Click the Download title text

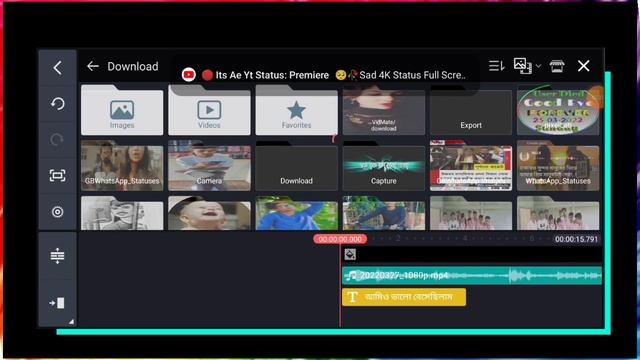[133, 66]
